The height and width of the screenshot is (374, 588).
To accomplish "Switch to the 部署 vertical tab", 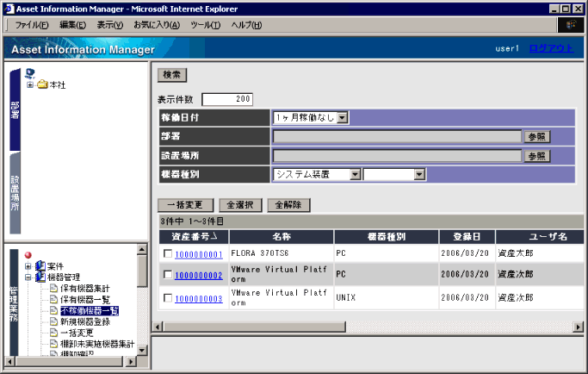I will [x=15, y=109].
